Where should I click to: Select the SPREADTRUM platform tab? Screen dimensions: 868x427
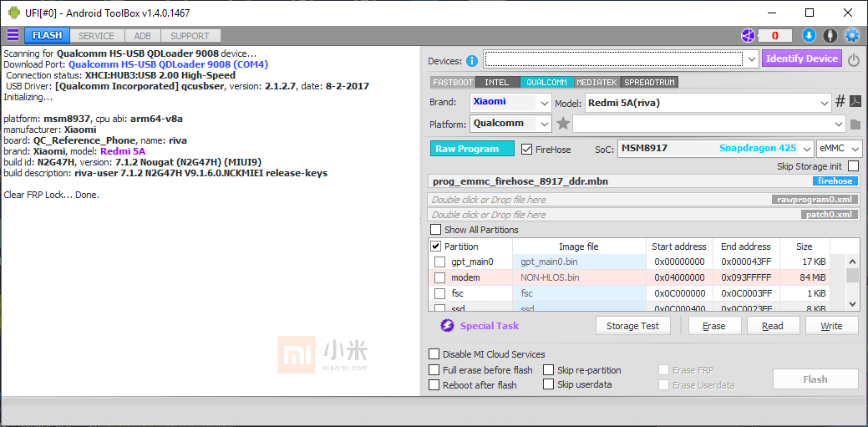(x=649, y=82)
